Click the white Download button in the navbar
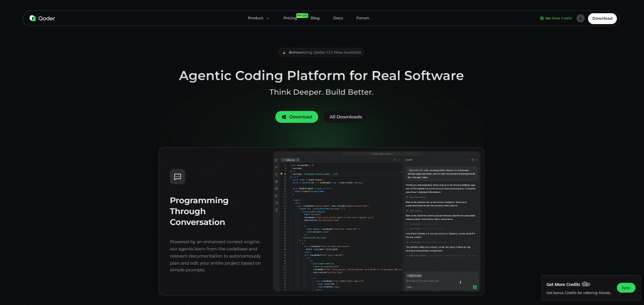This screenshot has height=305, width=644. click(602, 18)
